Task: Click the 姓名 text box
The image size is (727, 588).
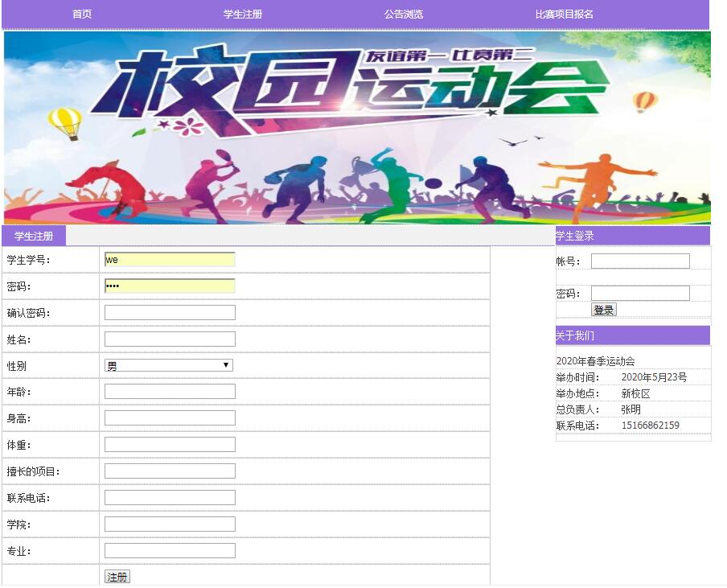Action: pyautogui.click(x=170, y=339)
